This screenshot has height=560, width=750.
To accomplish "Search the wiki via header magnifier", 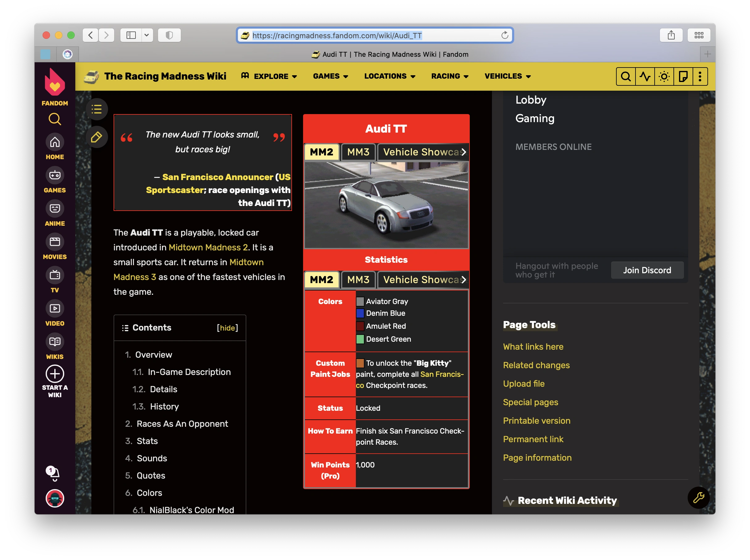I will pos(626,76).
